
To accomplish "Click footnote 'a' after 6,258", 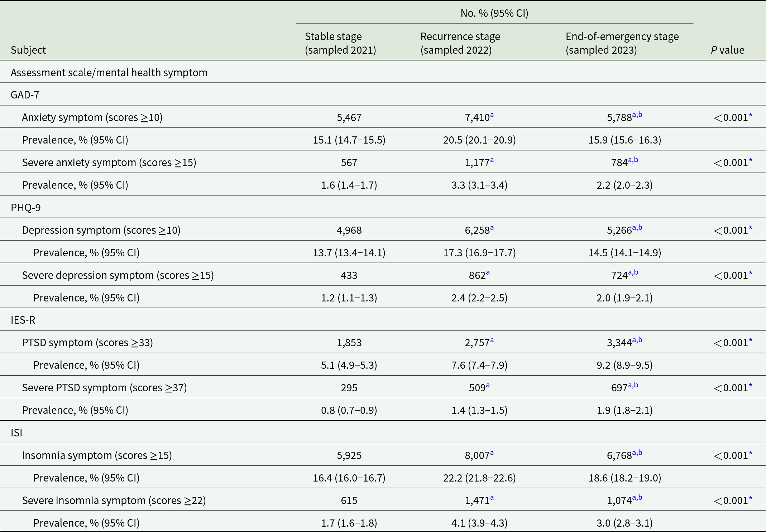I will click(492, 228).
